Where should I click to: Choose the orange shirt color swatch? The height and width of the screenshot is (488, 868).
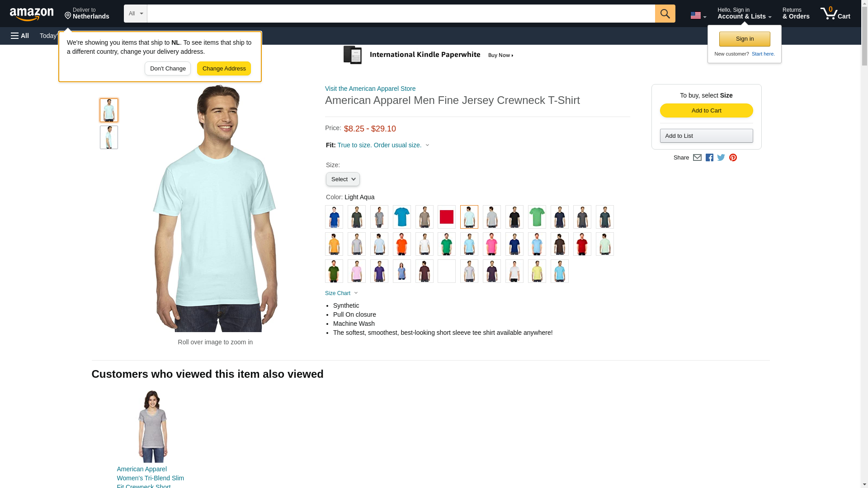tap(402, 244)
